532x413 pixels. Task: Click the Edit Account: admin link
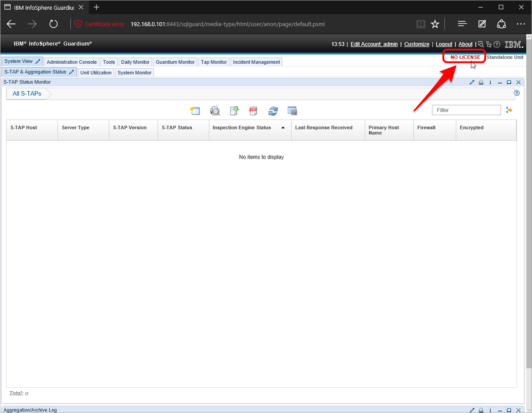(x=374, y=44)
